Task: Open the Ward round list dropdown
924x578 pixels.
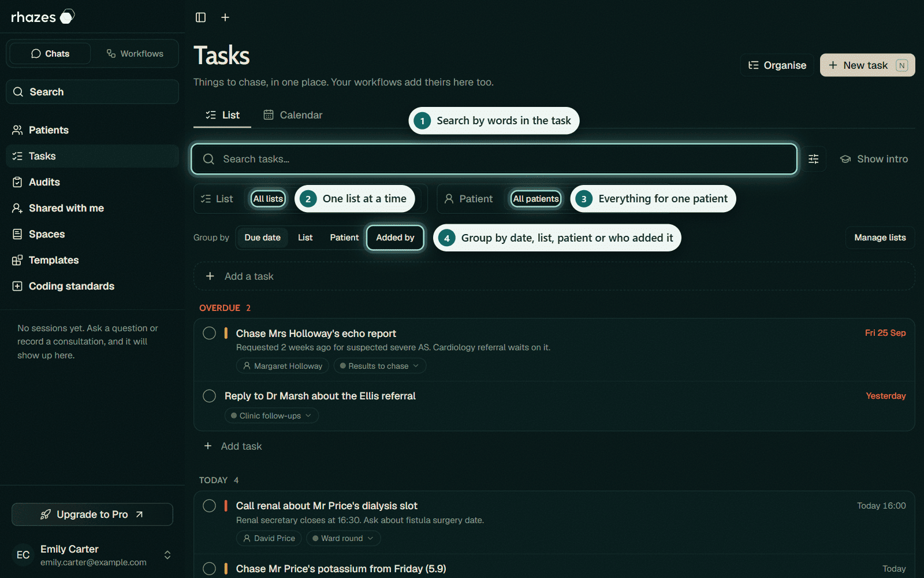Action: click(343, 538)
